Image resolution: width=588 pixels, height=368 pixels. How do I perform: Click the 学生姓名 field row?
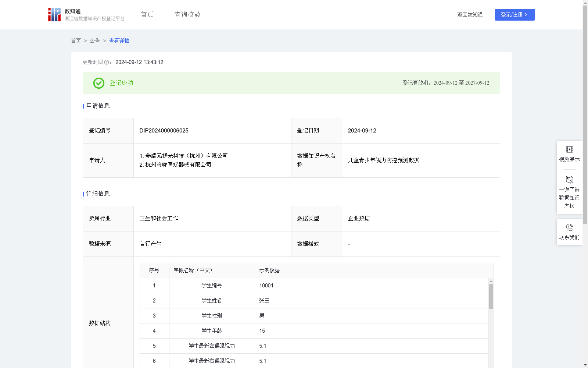314,301
